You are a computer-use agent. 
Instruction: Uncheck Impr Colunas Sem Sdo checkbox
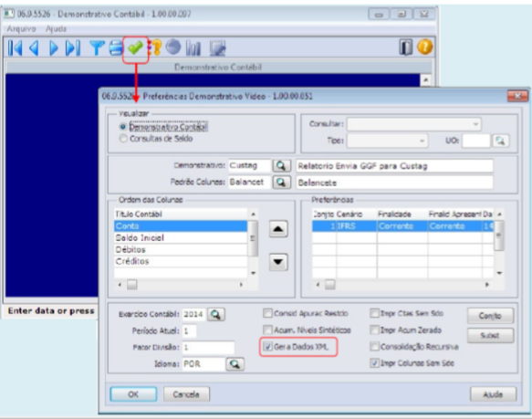point(374,363)
